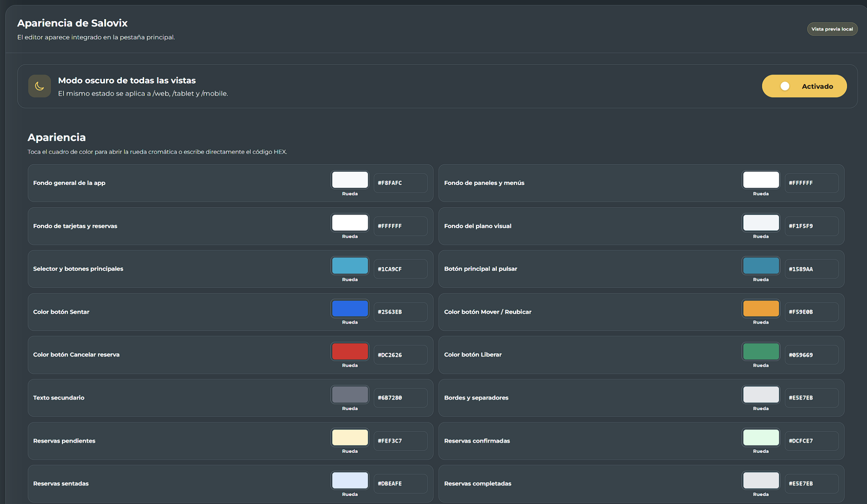Screen dimensions: 867x504
Task: Click the 'Fondo general de la app' label
Action: pos(69,183)
